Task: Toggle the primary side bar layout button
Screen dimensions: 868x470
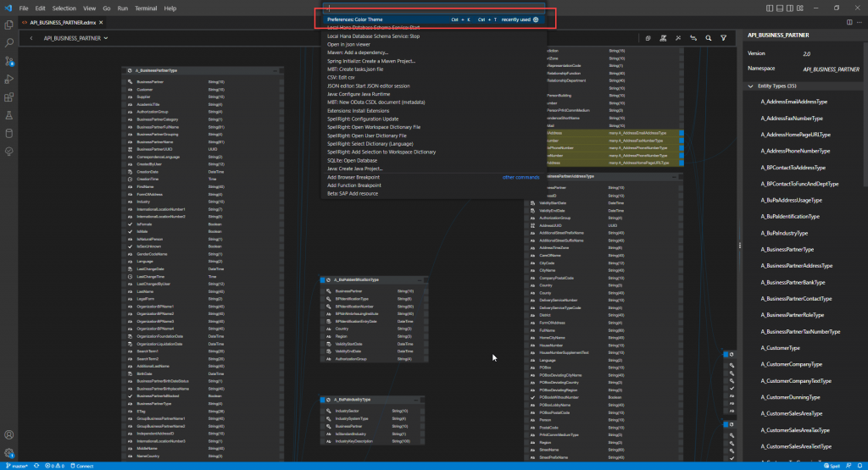Action: (770, 8)
